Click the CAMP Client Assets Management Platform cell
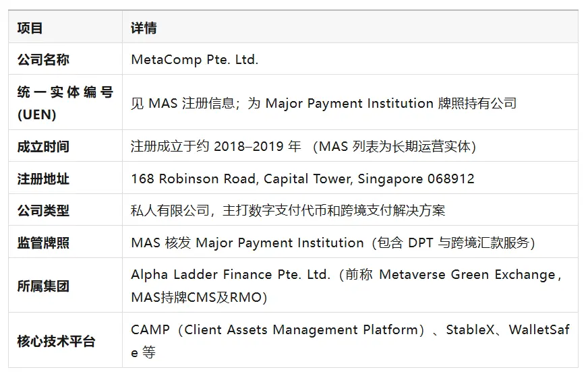 (x=350, y=340)
